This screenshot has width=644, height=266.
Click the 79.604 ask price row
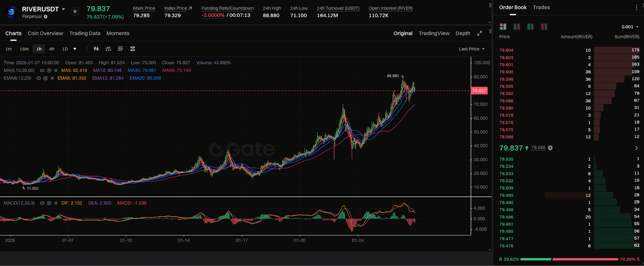(506, 50)
